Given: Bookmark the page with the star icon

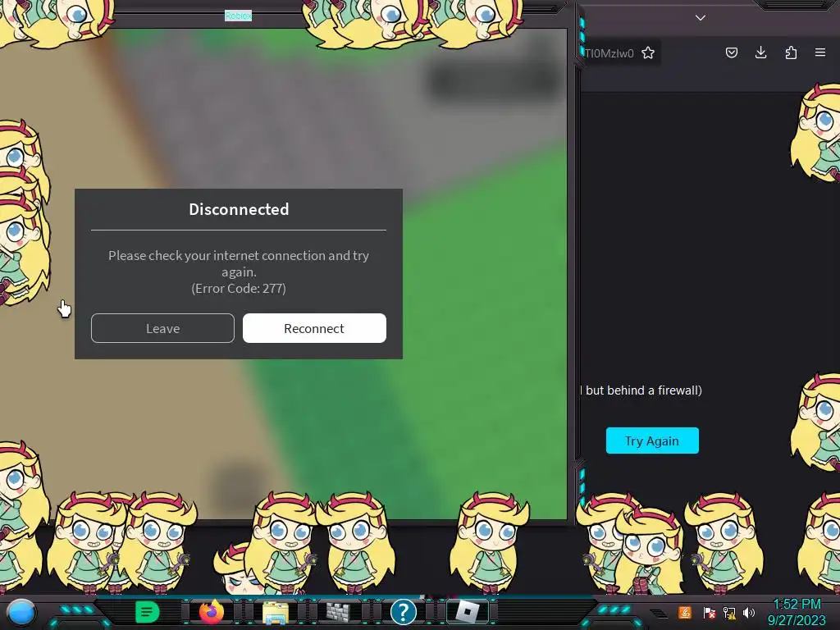Looking at the screenshot, I should click(x=648, y=52).
